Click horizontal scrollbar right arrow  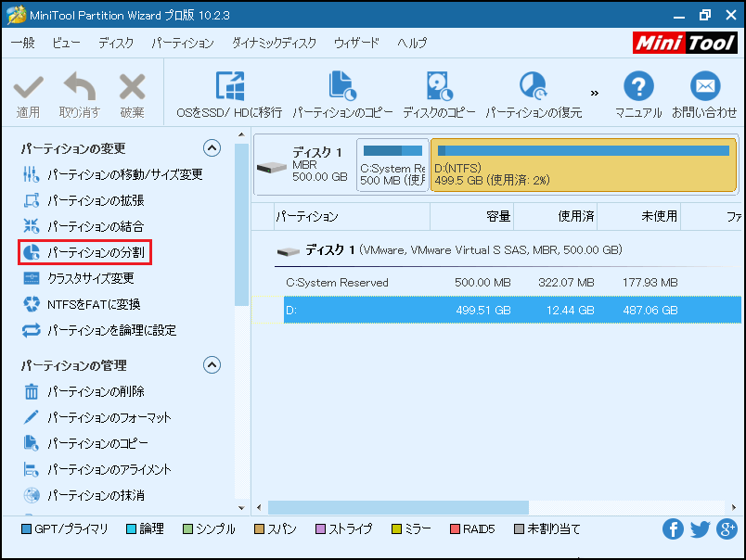(x=734, y=507)
